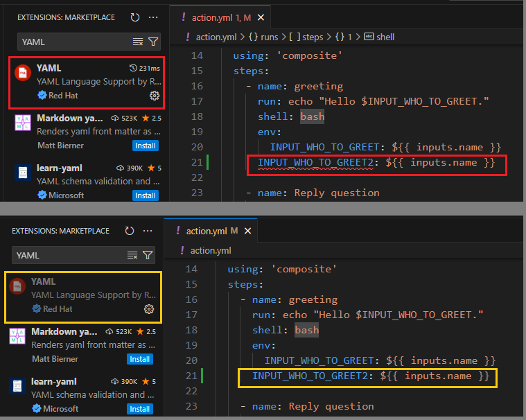The height and width of the screenshot is (420, 526).
Task: Open manage gear for top YAML Red Hat extension
Action: pos(155,96)
